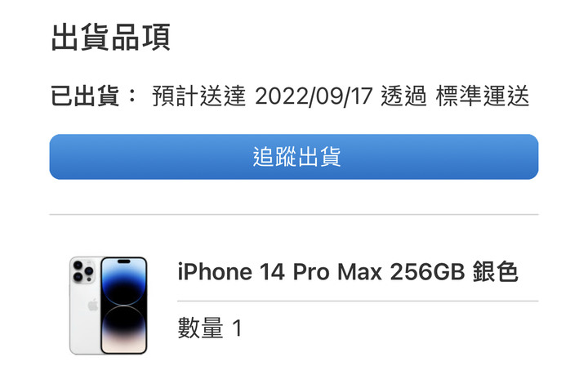
Task: Select the iPhone 14 Pro Max 256GB product title
Action: pos(321,272)
